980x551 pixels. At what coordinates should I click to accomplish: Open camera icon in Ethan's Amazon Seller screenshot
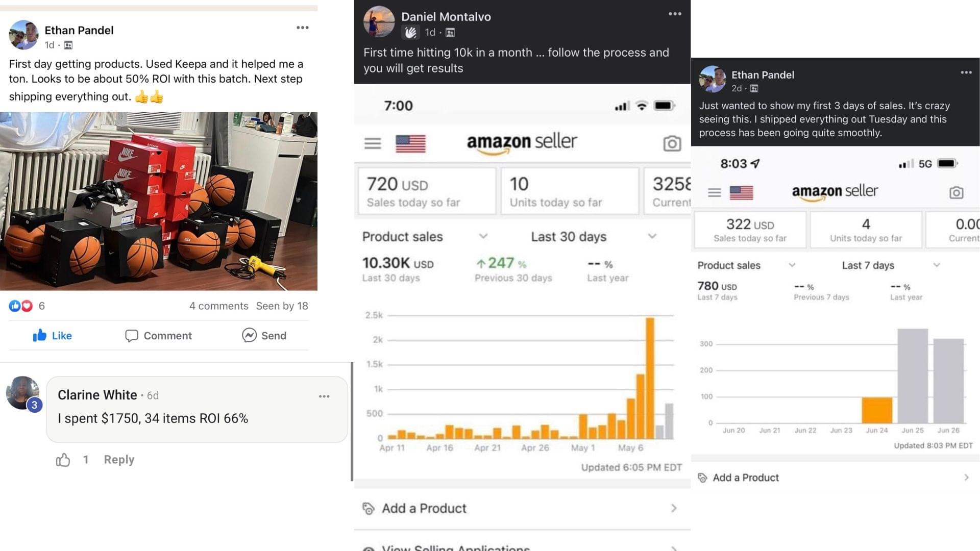pyautogui.click(x=956, y=192)
